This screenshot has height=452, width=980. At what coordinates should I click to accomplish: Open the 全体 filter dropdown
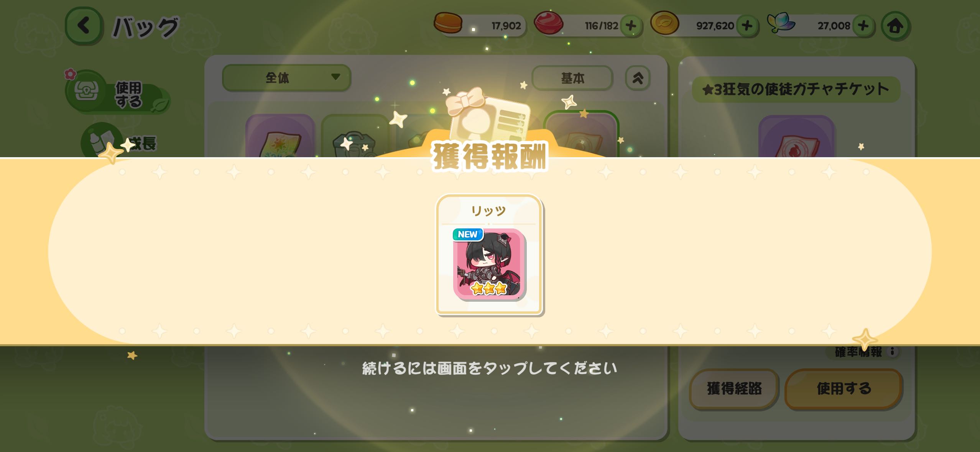pos(286,78)
